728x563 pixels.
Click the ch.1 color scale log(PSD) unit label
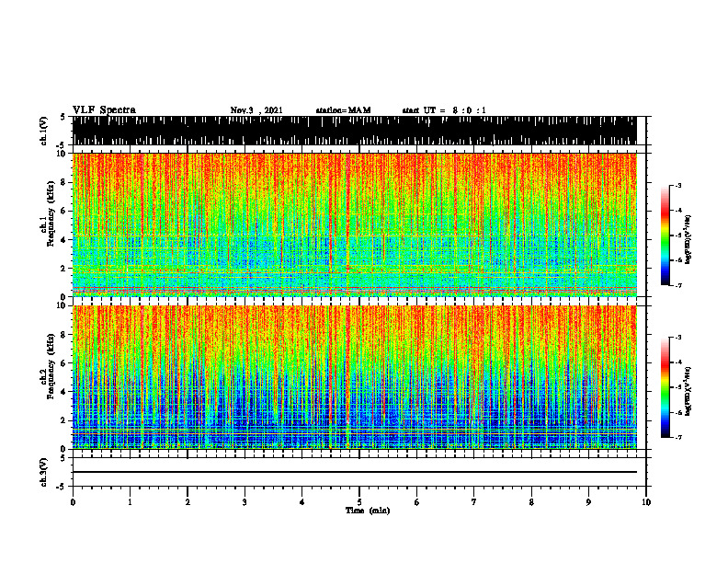tap(688, 239)
